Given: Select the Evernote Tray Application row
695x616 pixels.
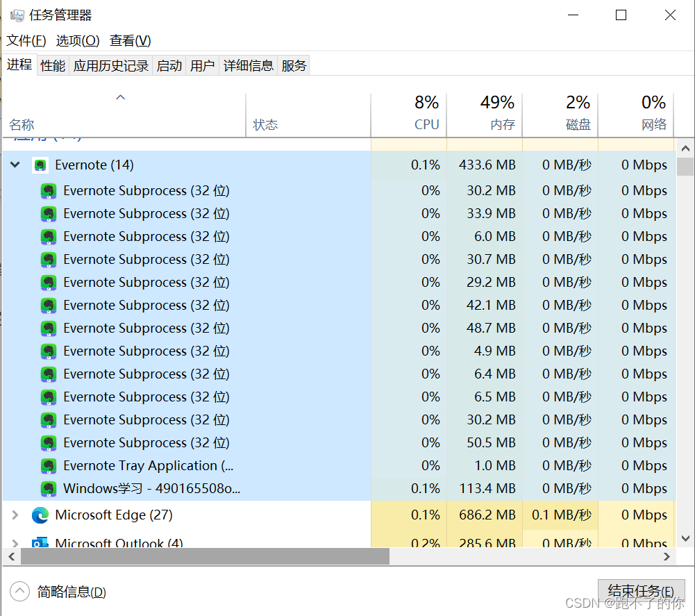Looking at the screenshot, I should click(x=340, y=466).
